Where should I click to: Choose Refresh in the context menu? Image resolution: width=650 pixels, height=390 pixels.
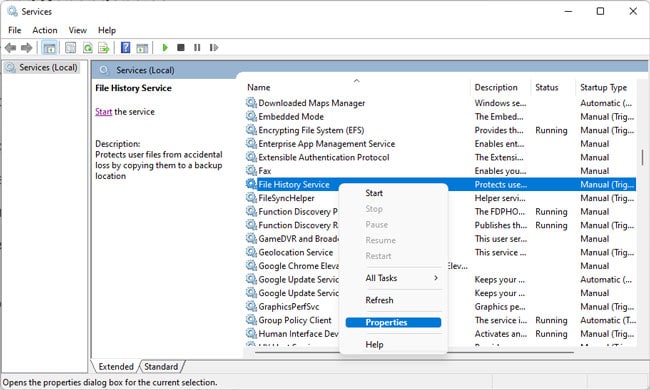[x=379, y=300]
